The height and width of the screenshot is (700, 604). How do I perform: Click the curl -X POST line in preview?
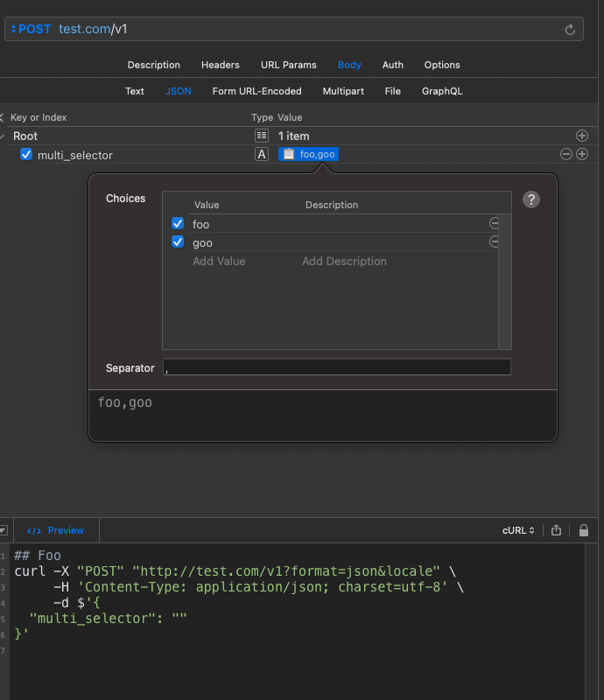point(235,571)
